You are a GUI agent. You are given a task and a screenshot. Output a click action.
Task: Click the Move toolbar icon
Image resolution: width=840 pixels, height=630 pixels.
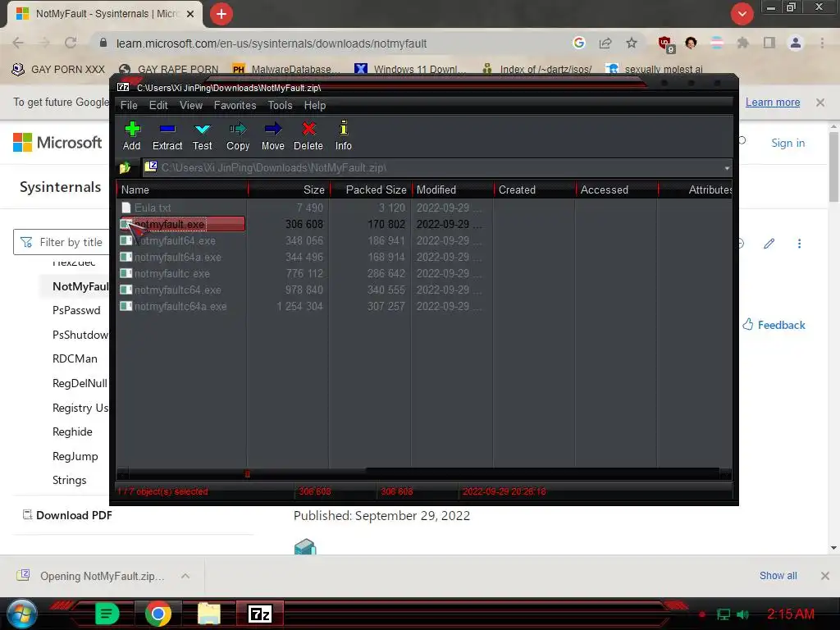[272, 136]
